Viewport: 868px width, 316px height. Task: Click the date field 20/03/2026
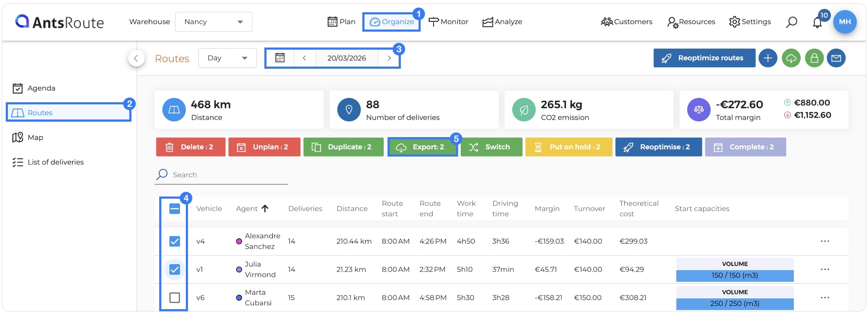click(346, 58)
